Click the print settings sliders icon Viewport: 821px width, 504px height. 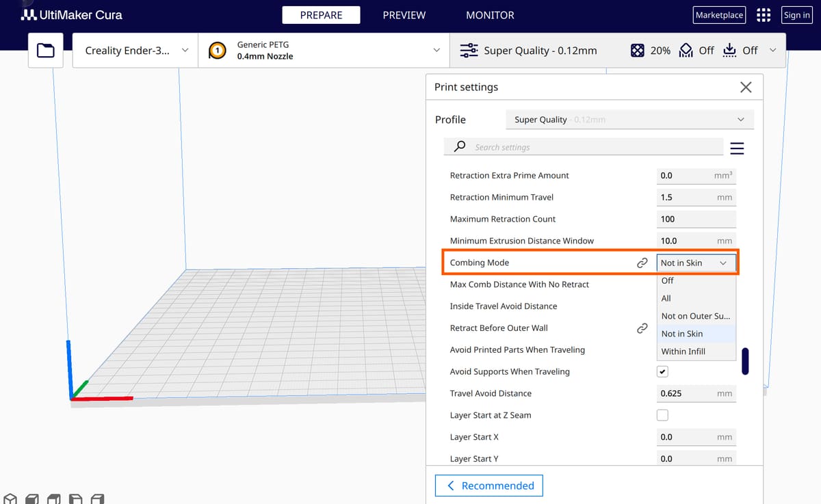469,51
